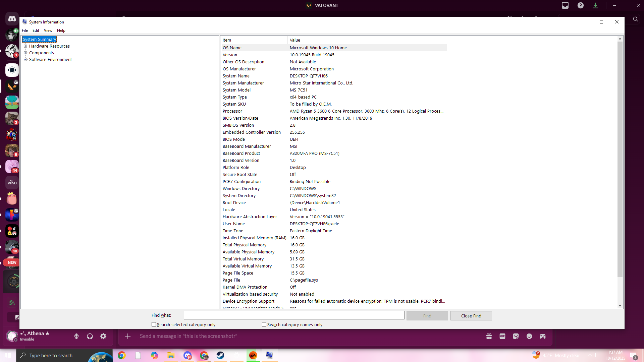The image size is (644, 362).
Task: Open the GIF picker icon
Action: coord(502,336)
